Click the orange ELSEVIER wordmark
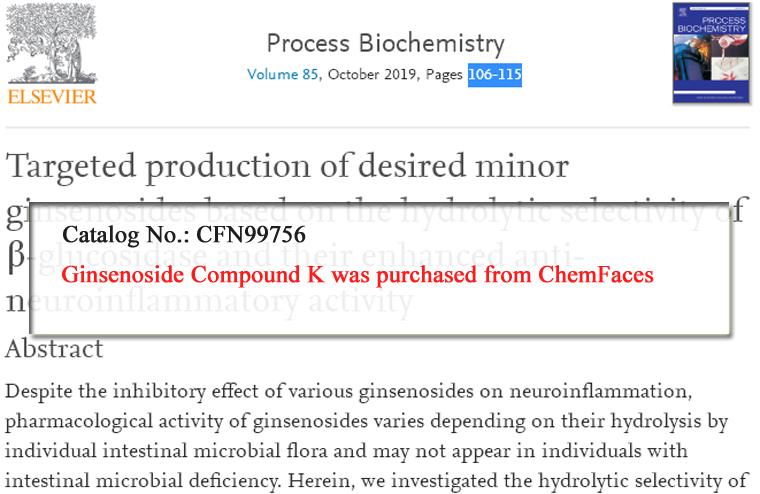The width and height of the screenshot is (760, 494). 52,97
